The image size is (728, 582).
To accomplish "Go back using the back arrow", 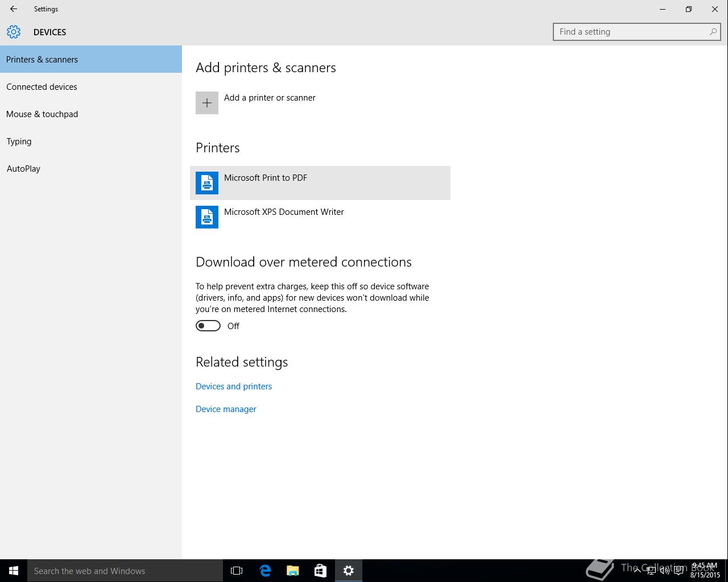I will [14, 9].
